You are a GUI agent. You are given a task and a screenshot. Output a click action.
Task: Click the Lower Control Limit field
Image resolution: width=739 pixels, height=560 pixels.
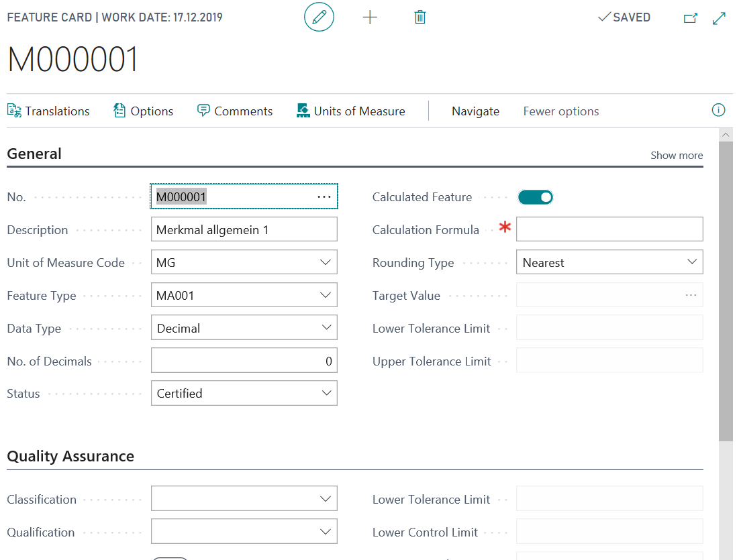coord(609,532)
